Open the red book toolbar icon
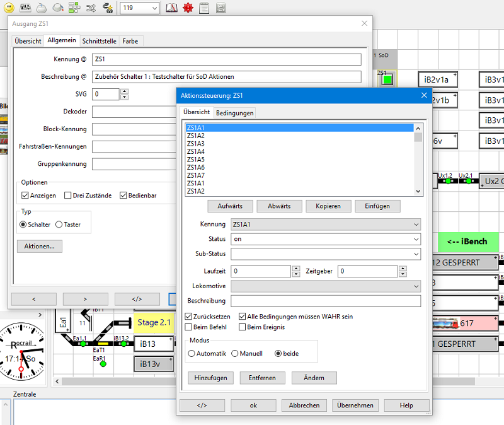The height and width of the screenshot is (425, 504). click(x=171, y=8)
